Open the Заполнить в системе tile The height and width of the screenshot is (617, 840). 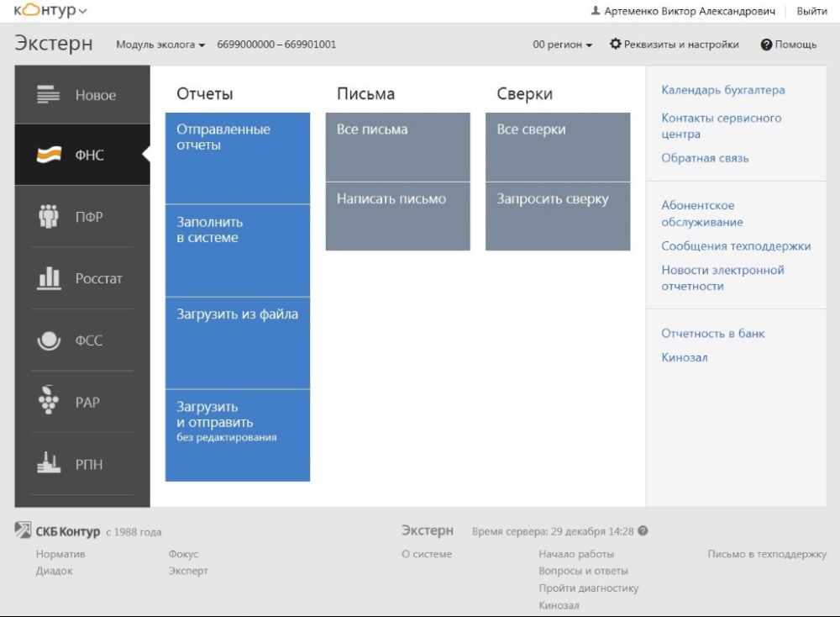[238, 250]
